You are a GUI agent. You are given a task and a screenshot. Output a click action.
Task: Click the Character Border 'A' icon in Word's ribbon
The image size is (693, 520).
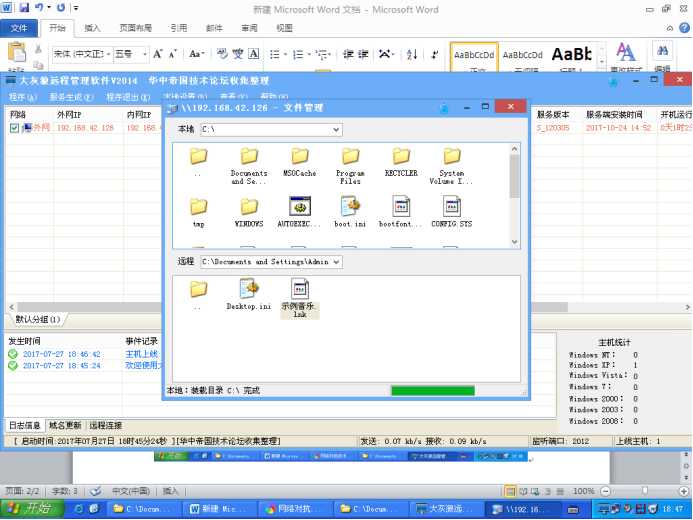pyautogui.click(x=254, y=54)
